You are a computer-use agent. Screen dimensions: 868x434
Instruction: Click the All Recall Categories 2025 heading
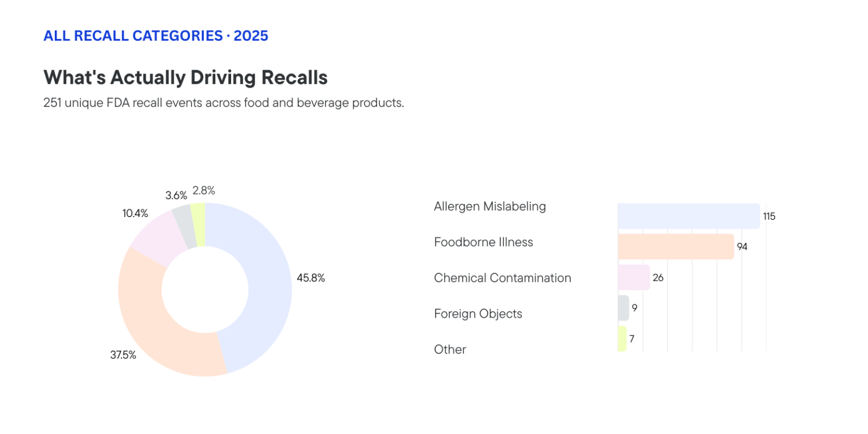click(x=155, y=36)
